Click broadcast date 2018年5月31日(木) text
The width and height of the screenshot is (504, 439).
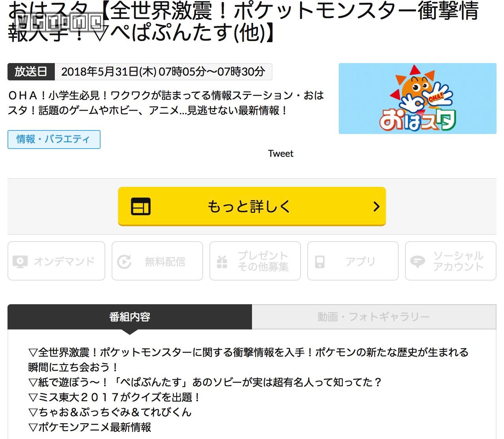[x=109, y=71]
